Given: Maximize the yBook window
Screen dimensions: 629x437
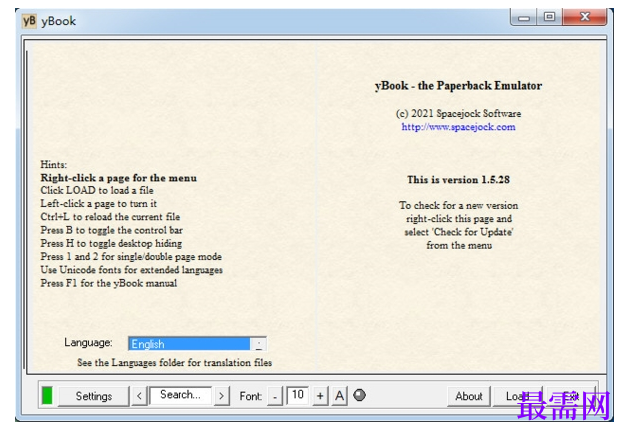Looking at the screenshot, I should (x=549, y=17).
